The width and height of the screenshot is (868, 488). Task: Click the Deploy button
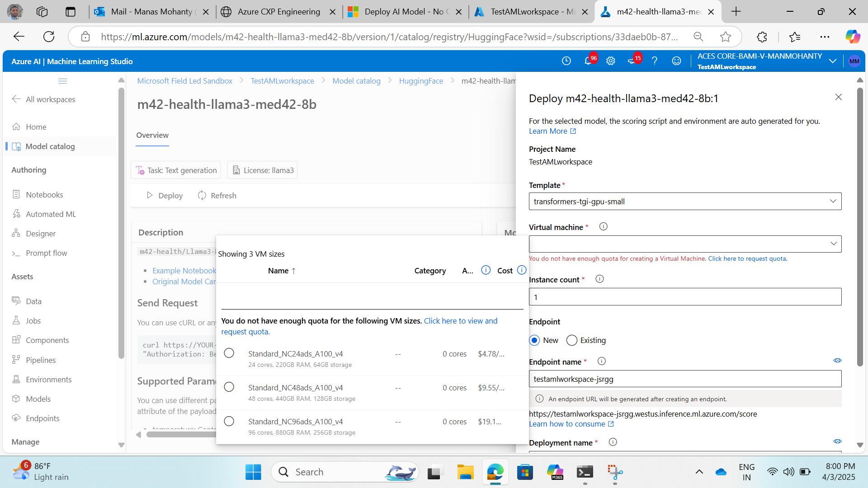tap(165, 196)
